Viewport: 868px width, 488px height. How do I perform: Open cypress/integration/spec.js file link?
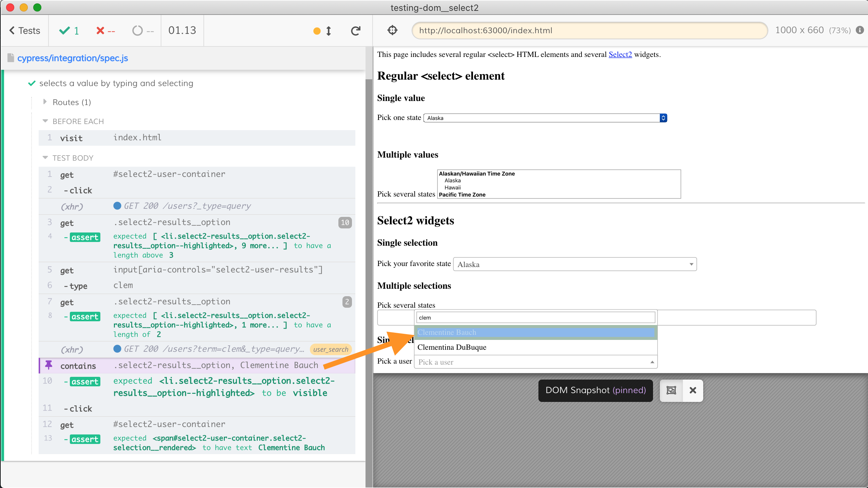[x=73, y=58]
